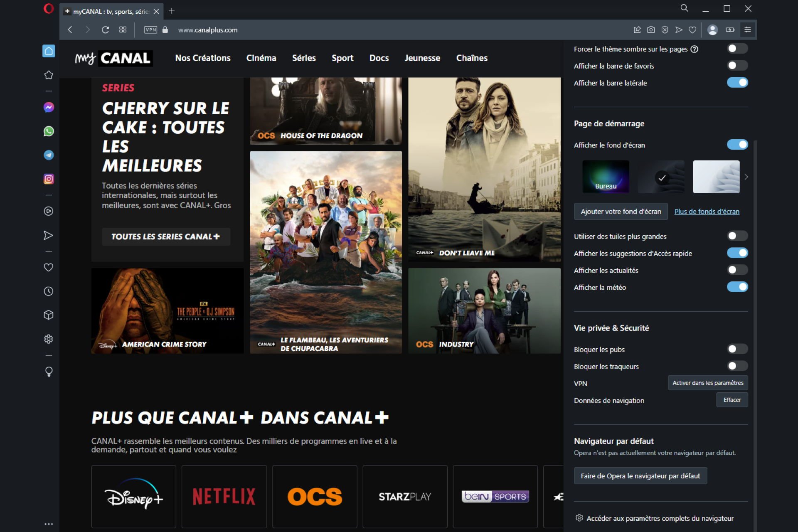Open Home in the Opera sidebar
The height and width of the screenshot is (532, 798).
click(49, 51)
